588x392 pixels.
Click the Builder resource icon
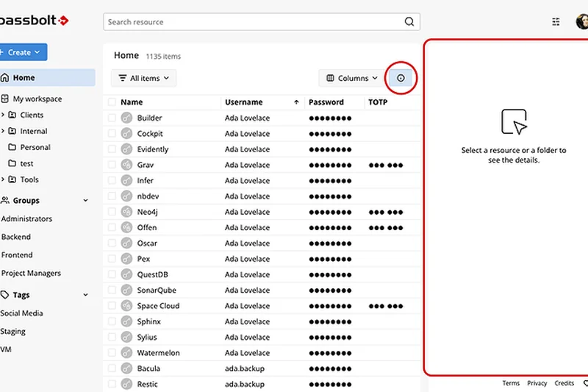click(126, 118)
